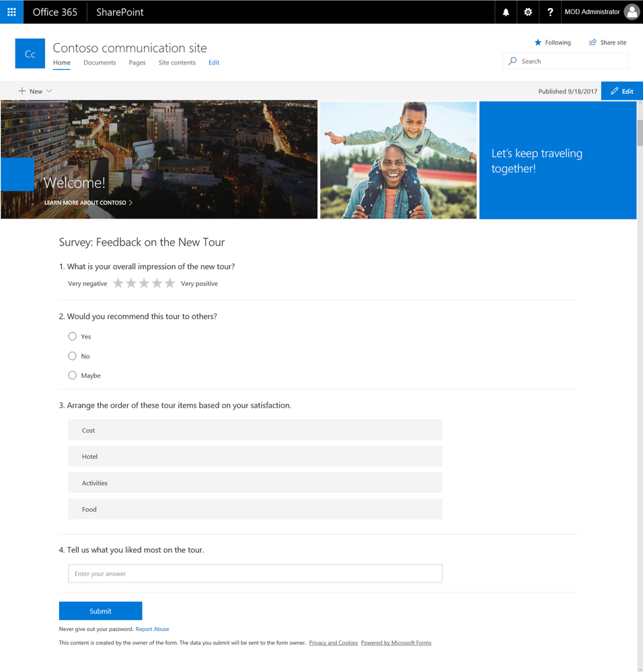This screenshot has height=672, width=643.
Task: Expand the New dropdown menu
Action: point(35,91)
